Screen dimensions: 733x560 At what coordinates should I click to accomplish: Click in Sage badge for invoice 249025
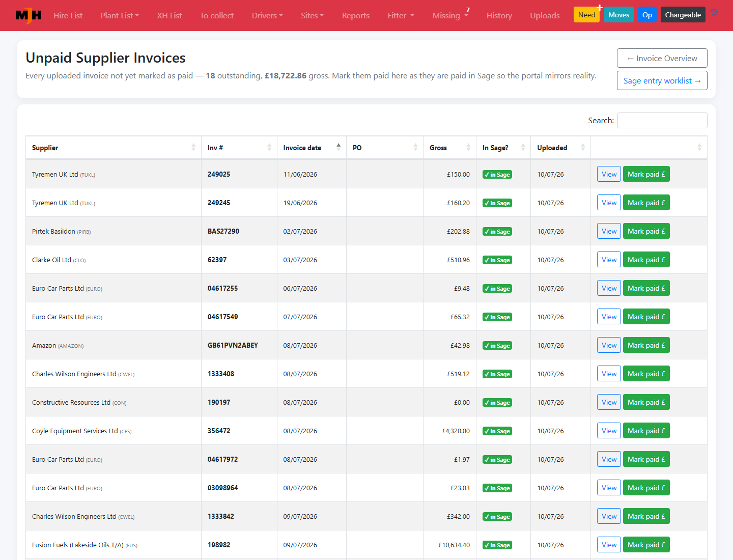497,175
